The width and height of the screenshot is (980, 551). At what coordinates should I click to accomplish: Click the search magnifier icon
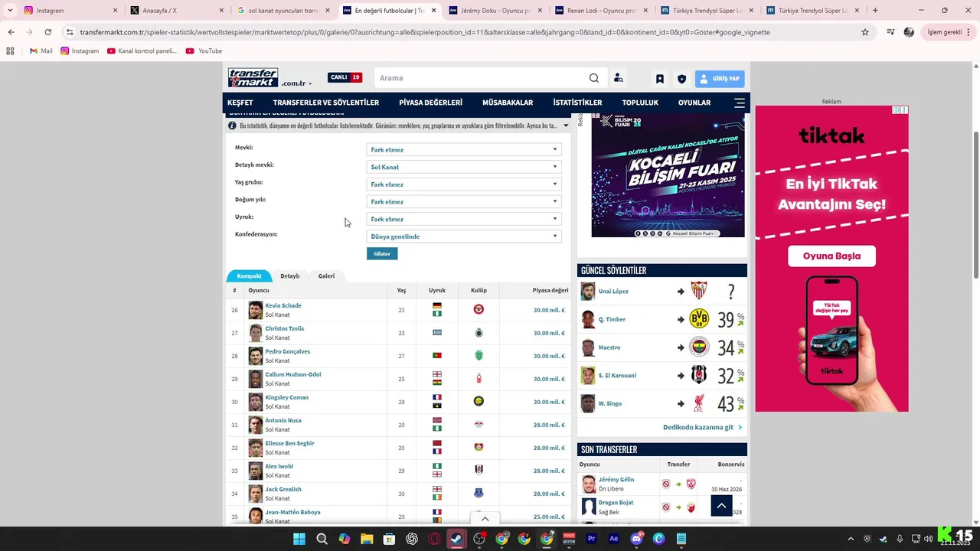(x=594, y=78)
